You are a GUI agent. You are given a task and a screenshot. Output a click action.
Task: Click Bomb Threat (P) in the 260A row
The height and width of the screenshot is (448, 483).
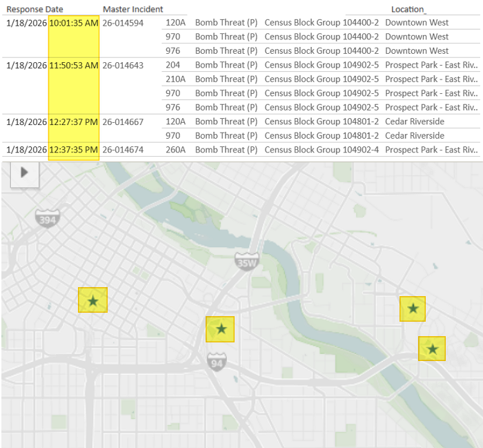coord(226,150)
